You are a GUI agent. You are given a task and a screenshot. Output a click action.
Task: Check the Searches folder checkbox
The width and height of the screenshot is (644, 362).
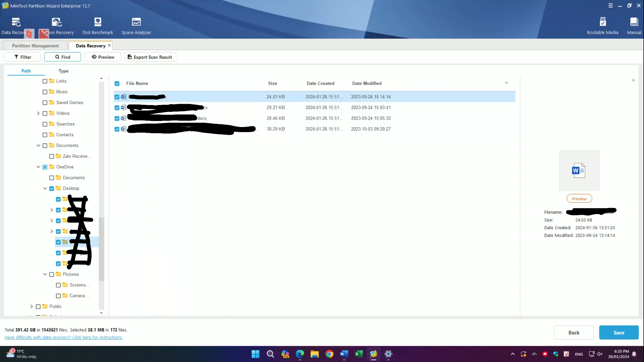[45, 124]
